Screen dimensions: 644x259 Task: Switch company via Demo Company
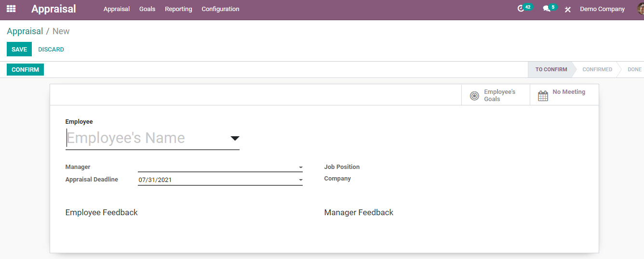(602, 9)
